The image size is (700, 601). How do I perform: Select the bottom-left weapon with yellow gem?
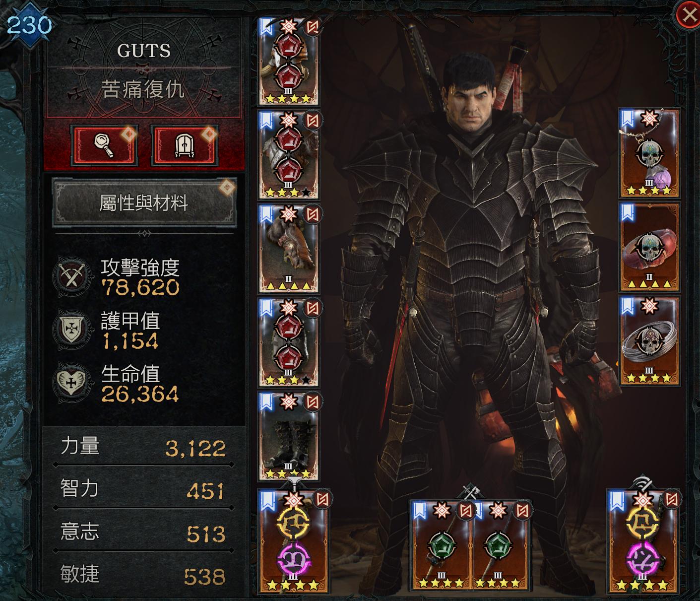click(294, 541)
